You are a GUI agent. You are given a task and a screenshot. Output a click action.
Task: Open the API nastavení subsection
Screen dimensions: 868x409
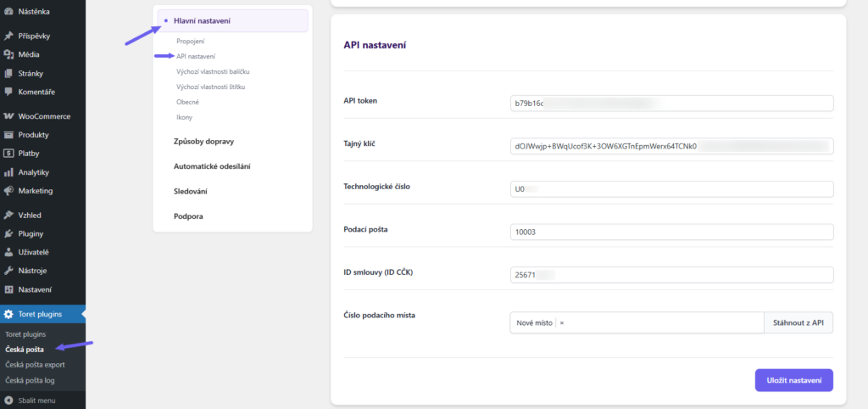(x=196, y=57)
